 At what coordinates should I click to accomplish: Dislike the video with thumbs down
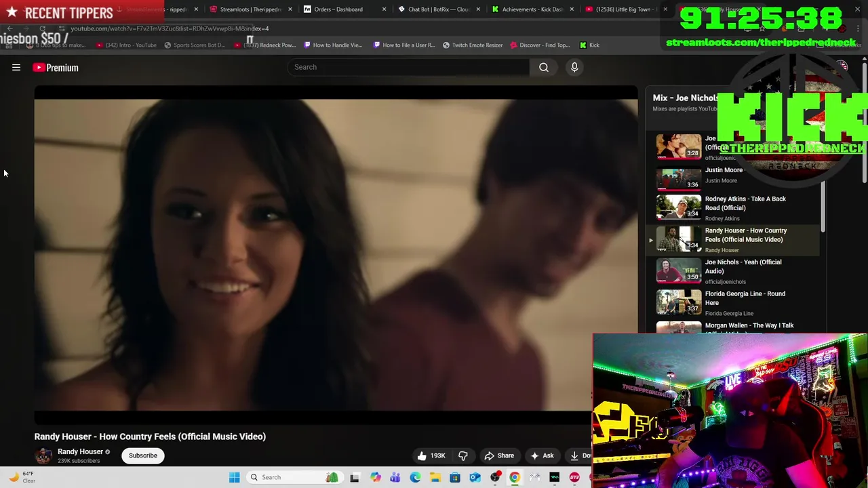click(463, 455)
